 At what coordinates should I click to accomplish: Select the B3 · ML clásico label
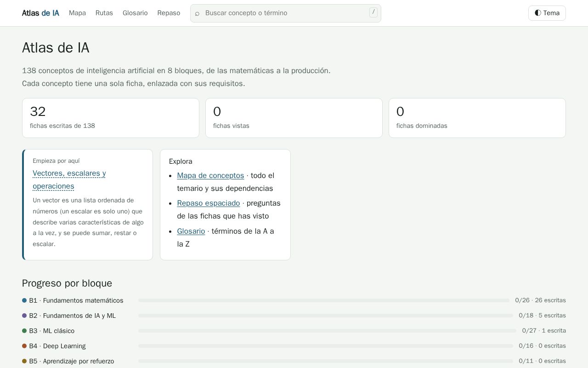pyautogui.click(x=52, y=331)
